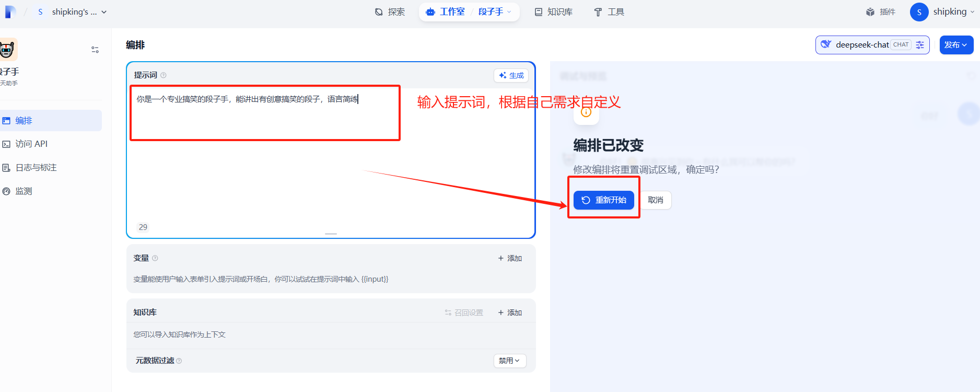Viewport: 980px width, 392px height.
Task: Click the workspace S badge icon
Action: tap(40, 11)
